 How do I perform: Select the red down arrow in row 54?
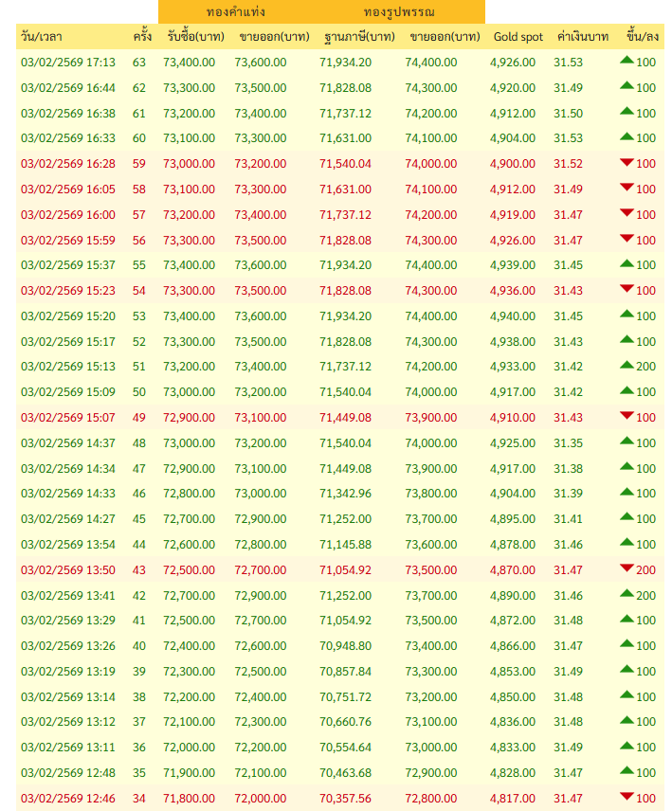(x=627, y=289)
